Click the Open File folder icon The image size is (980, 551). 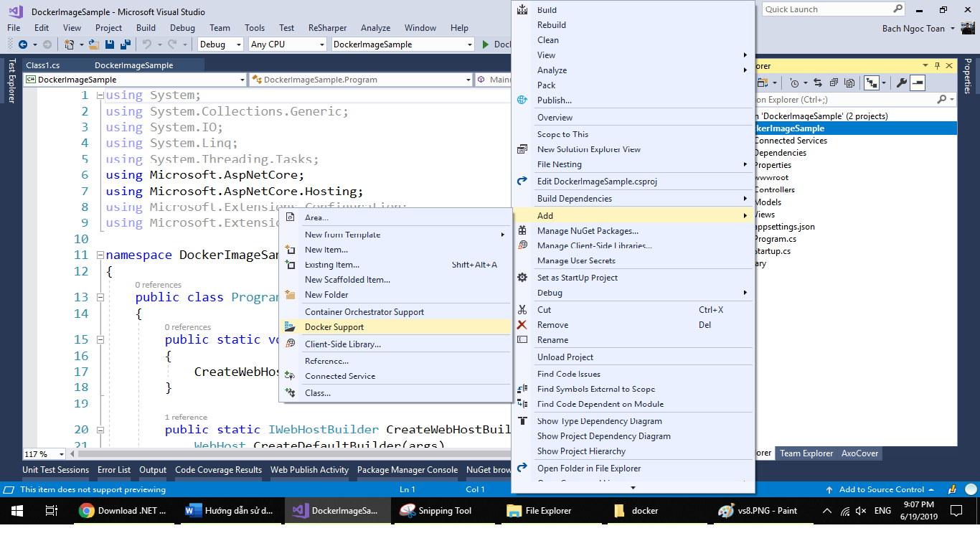(94, 44)
